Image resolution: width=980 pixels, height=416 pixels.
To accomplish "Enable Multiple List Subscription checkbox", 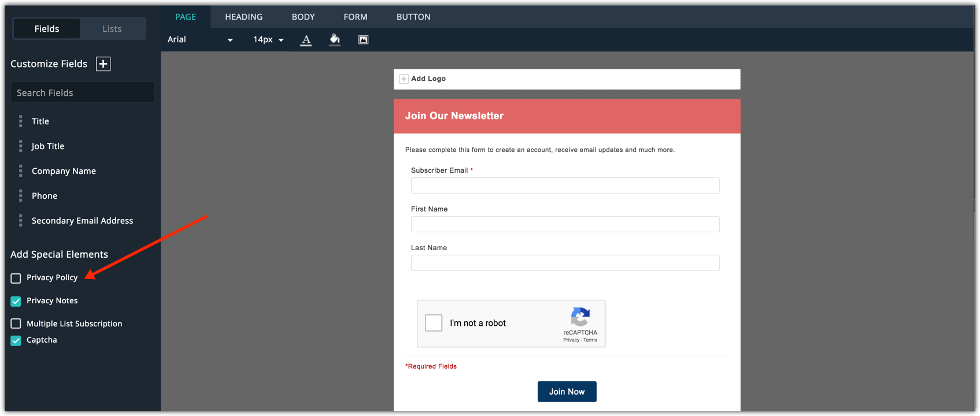I will click(x=16, y=324).
